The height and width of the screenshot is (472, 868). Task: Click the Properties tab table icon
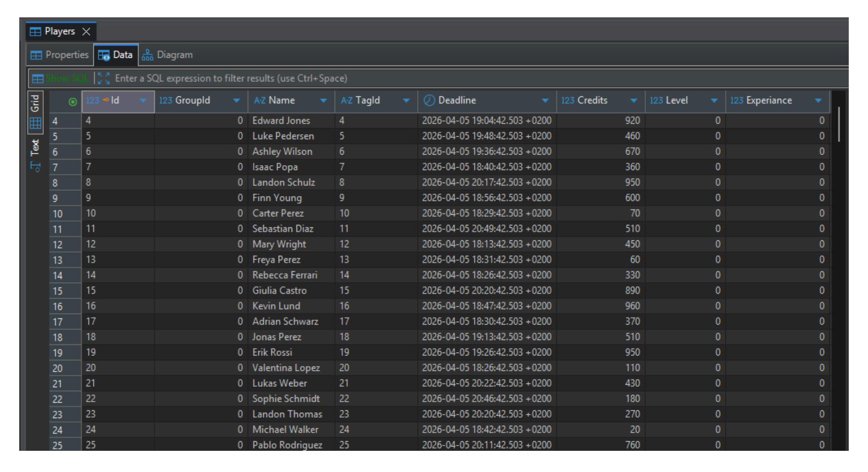tap(36, 55)
